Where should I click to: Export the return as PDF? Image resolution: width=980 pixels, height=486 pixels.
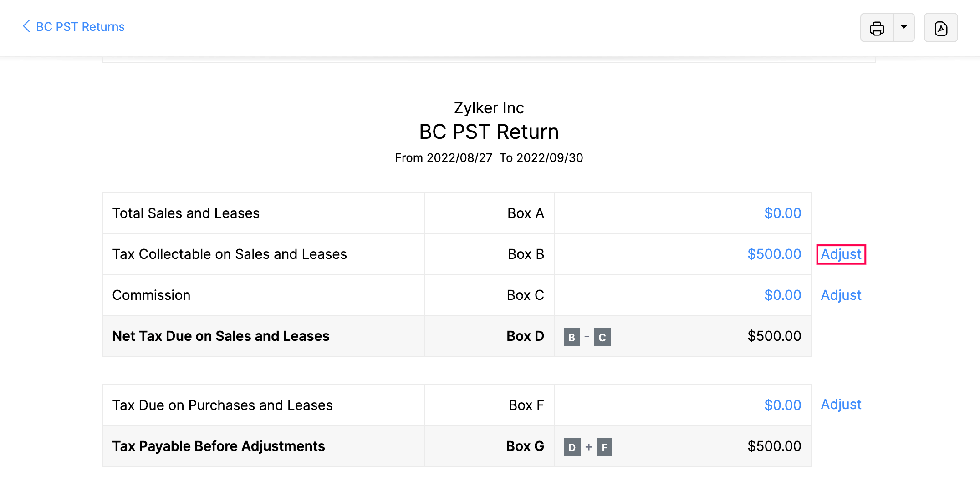point(941,28)
